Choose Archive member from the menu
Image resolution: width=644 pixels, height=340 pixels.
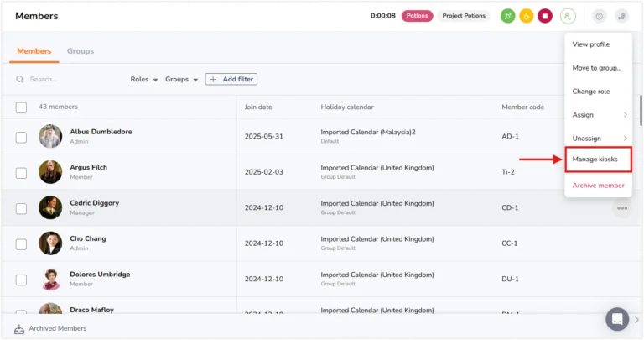click(x=598, y=186)
